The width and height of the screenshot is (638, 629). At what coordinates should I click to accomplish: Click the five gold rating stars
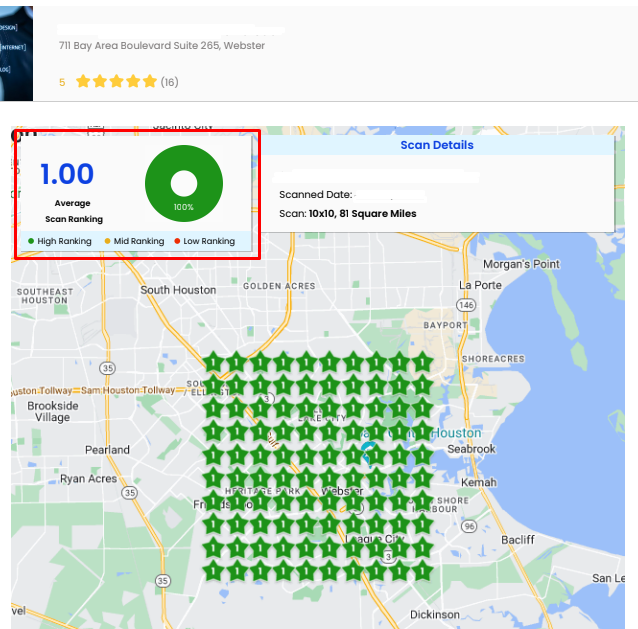[116, 81]
